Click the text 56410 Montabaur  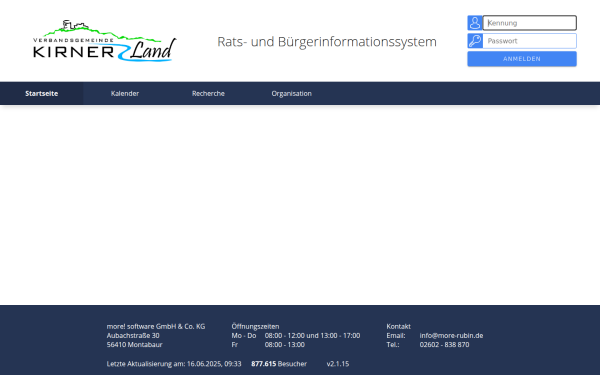point(134,345)
